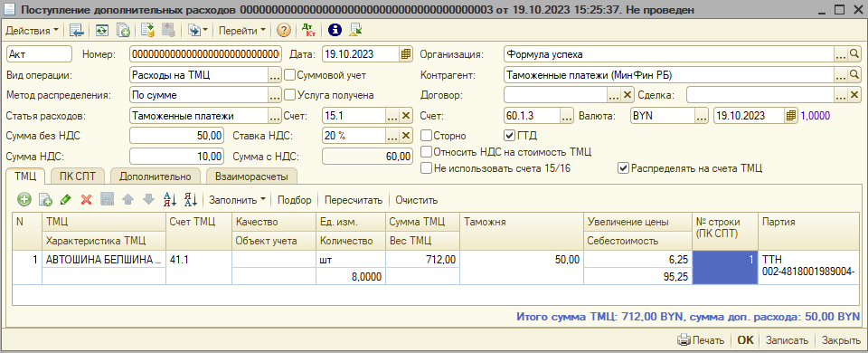
Task: Clear the Счет 15.1 field
Action: pos(406,116)
